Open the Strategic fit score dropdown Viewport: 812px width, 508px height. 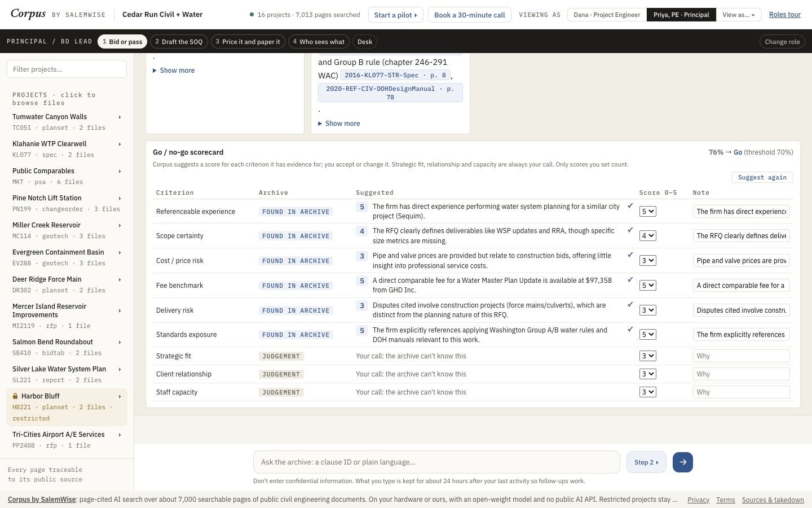(647, 356)
